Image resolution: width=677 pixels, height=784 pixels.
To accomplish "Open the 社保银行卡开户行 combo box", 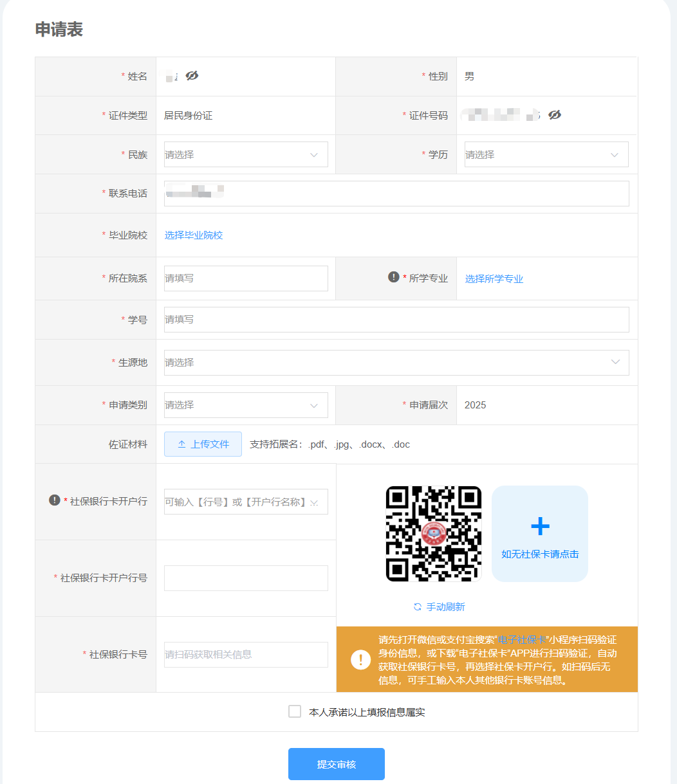I will coord(246,502).
